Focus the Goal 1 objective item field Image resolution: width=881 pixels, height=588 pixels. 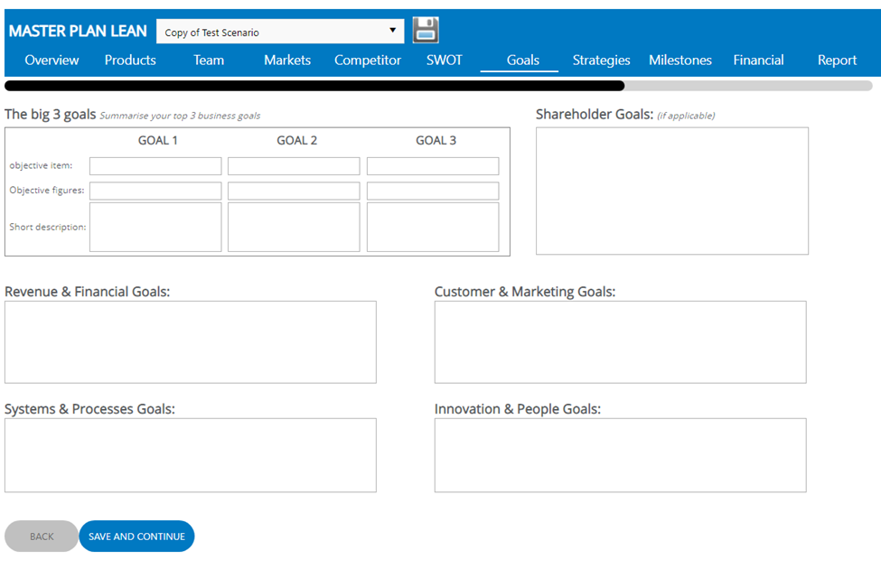pyautogui.click(x=155, y=166)
